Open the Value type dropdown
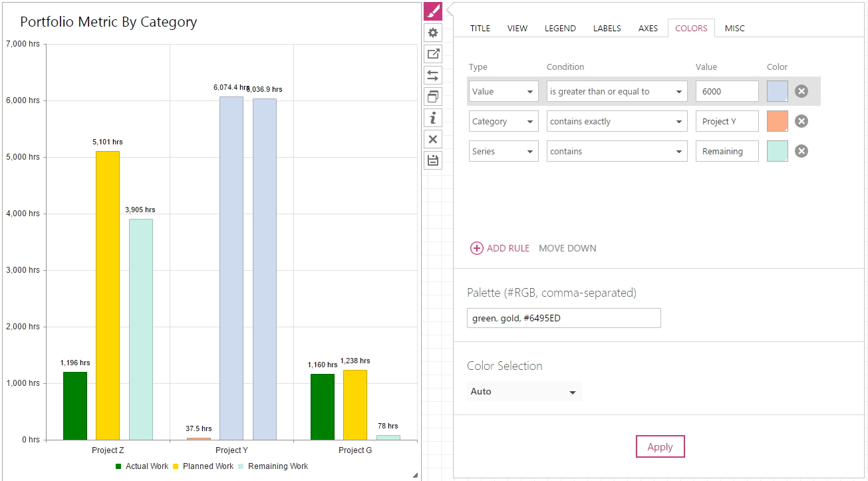 [x=504, y=91]
